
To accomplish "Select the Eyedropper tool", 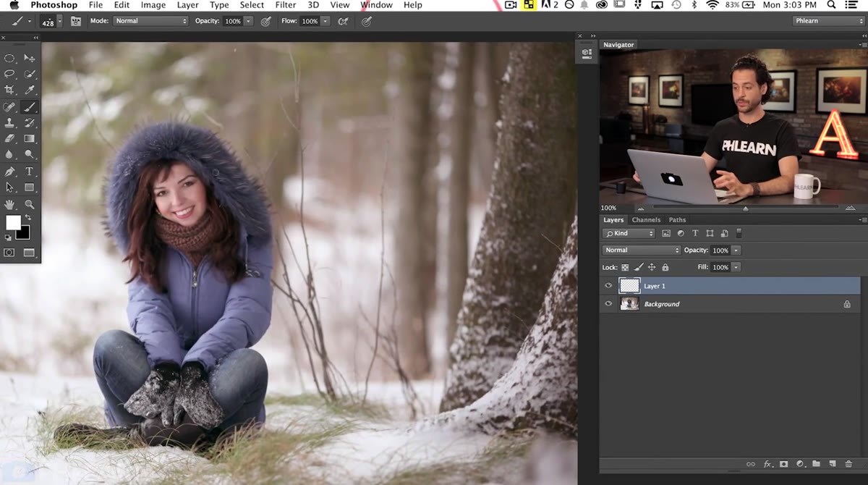I will tap(30, 90).
